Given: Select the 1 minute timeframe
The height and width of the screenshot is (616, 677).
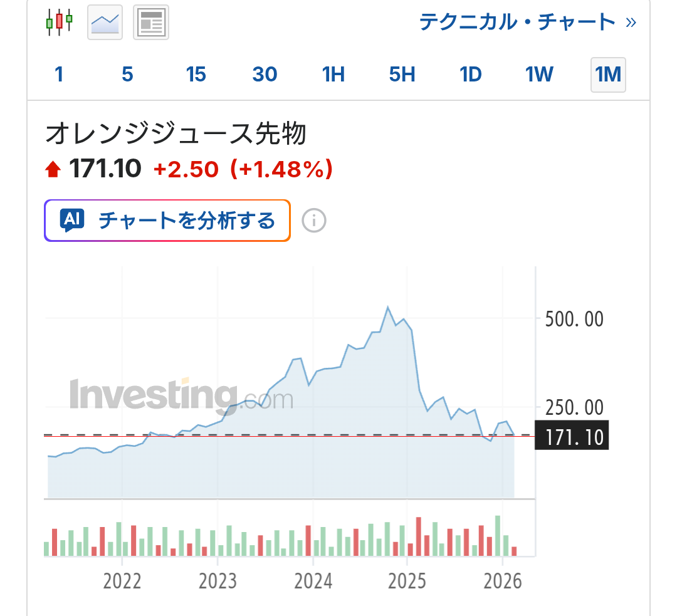Looking at the screenshot, I should (59, 75).
